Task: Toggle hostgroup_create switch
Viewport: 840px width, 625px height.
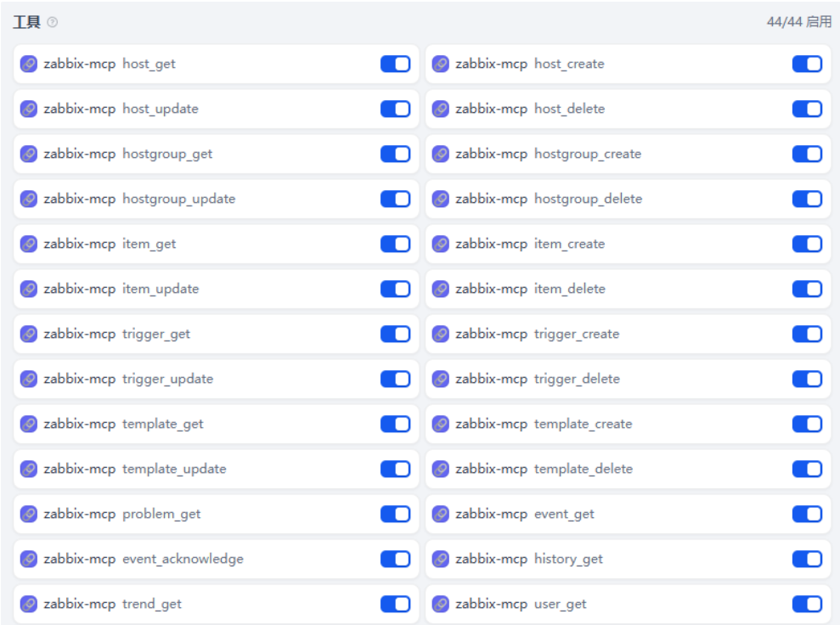Action: pos(808,154)
